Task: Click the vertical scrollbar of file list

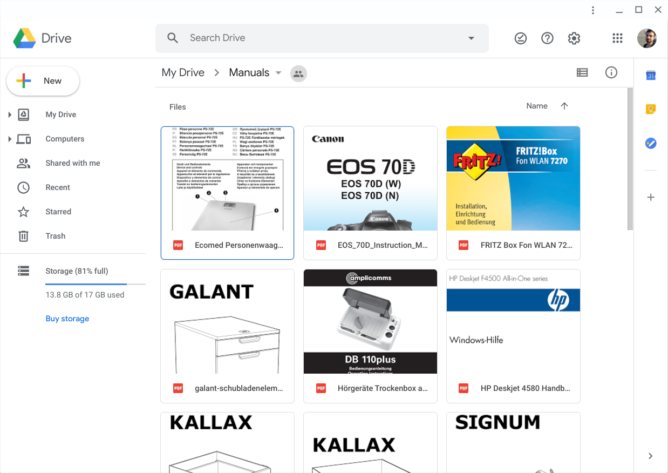Action: [630, 159]
